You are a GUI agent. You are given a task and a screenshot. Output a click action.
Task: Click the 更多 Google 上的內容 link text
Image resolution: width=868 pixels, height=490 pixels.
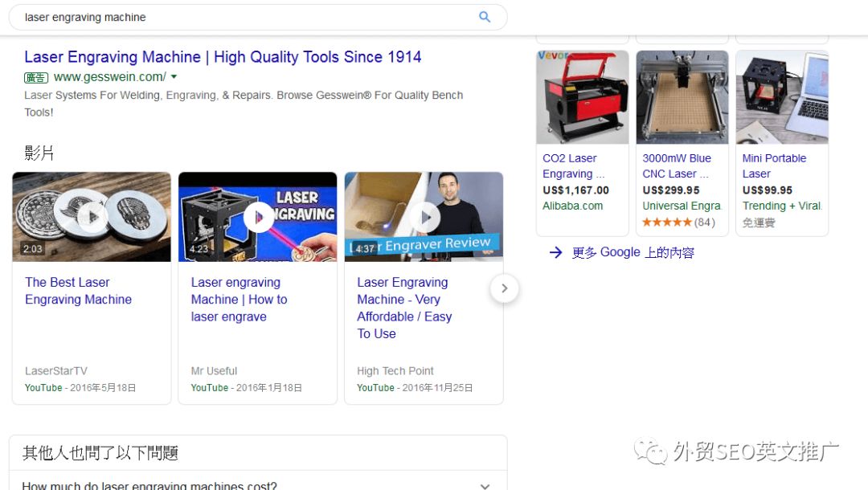633,252
